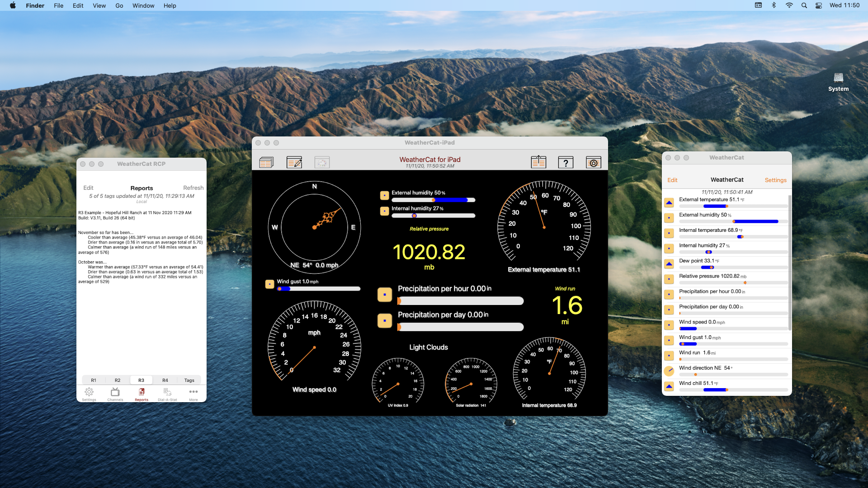This screenshot has height=488, width=868.
Task: Click the Precipitation per day bar in WeatherCat-iPad
Action: 460,327
